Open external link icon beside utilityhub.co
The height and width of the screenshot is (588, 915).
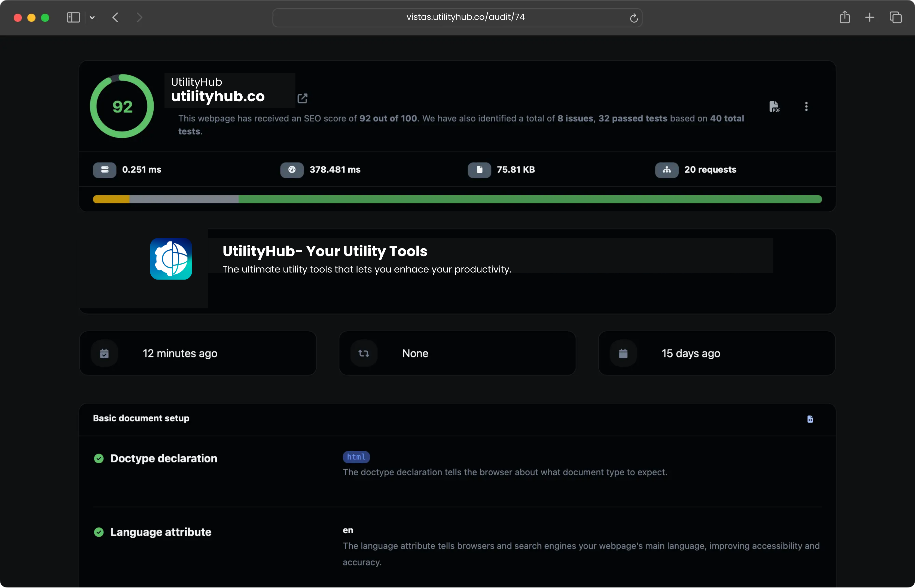302,99
